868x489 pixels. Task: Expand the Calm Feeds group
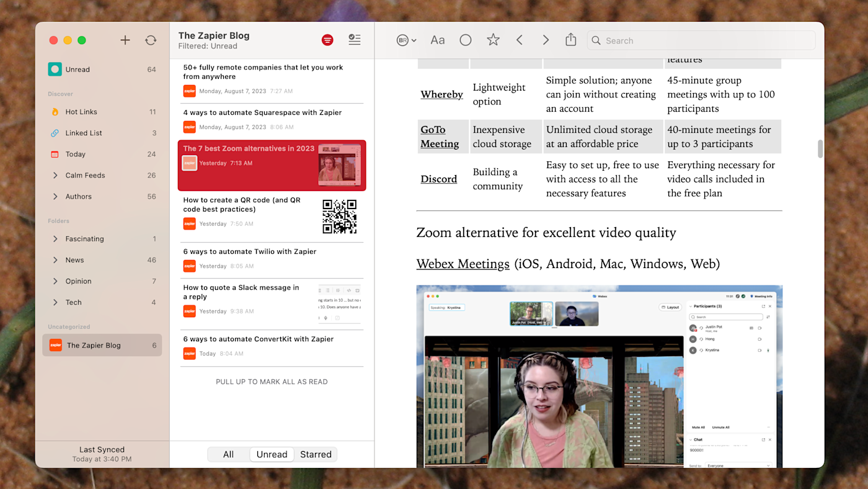click(x=56, y=176)
